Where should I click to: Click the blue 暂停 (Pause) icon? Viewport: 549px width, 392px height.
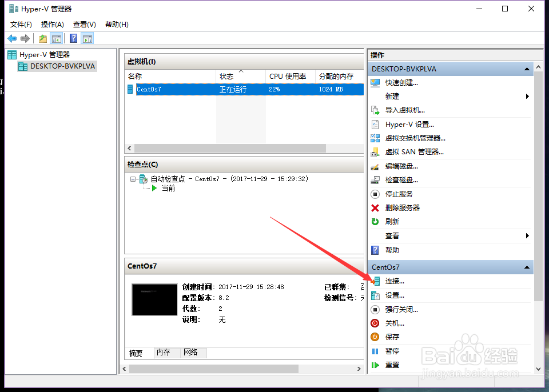click(376, 351)
